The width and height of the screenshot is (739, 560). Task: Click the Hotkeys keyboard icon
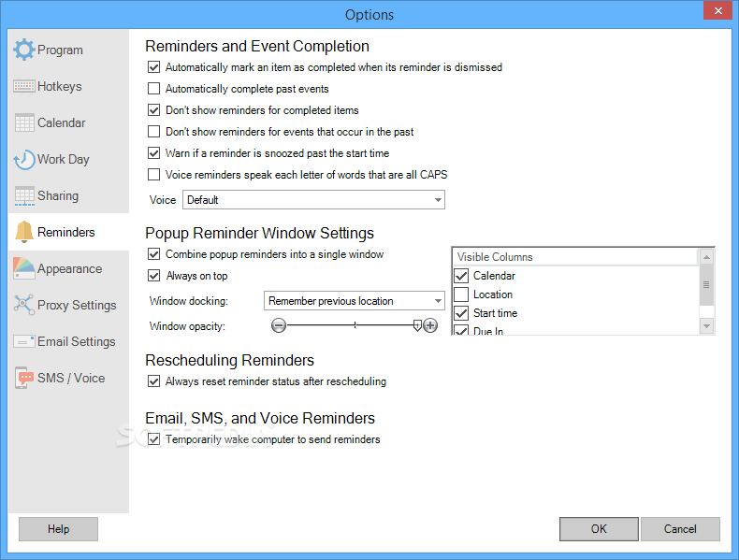tap(24, 86)
